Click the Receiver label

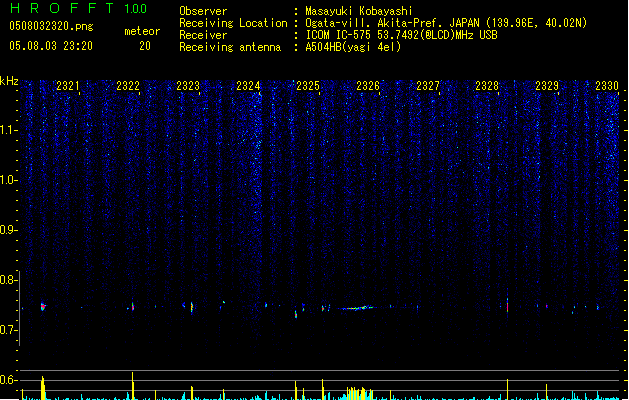click(x=203, y=35)
